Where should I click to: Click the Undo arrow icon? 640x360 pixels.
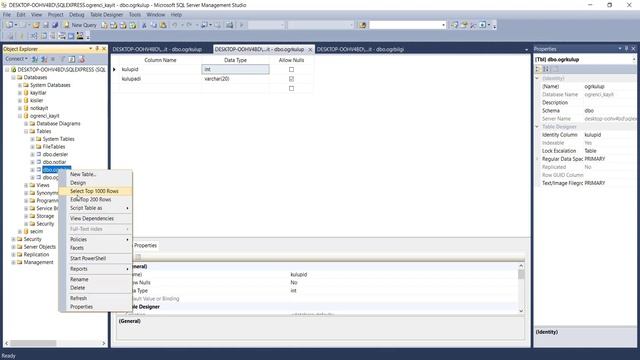[x=175, y=25]
